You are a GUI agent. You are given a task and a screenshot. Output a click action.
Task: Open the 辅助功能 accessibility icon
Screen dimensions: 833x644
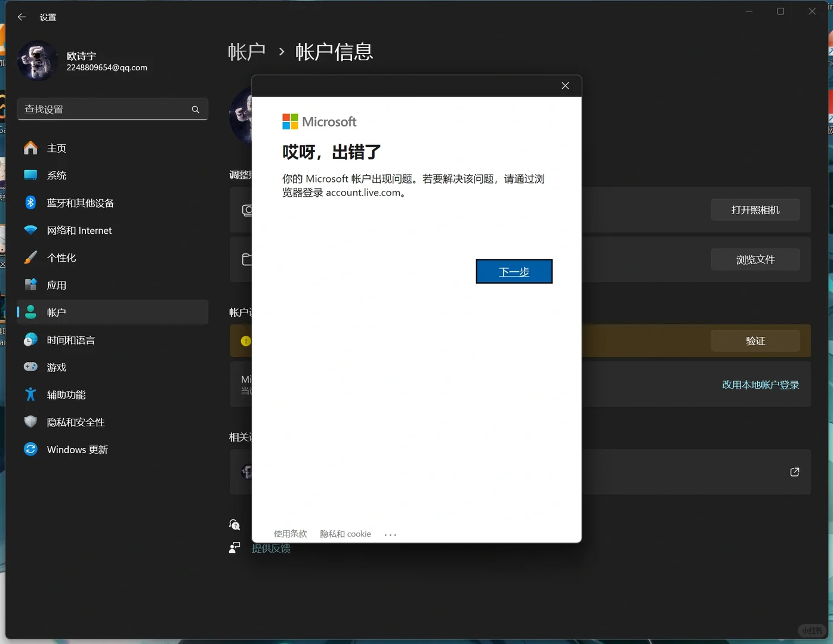tap(30, 394)
